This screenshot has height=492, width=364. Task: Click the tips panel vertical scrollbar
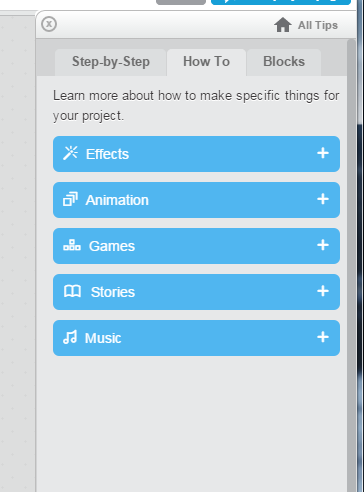point(351,265)
